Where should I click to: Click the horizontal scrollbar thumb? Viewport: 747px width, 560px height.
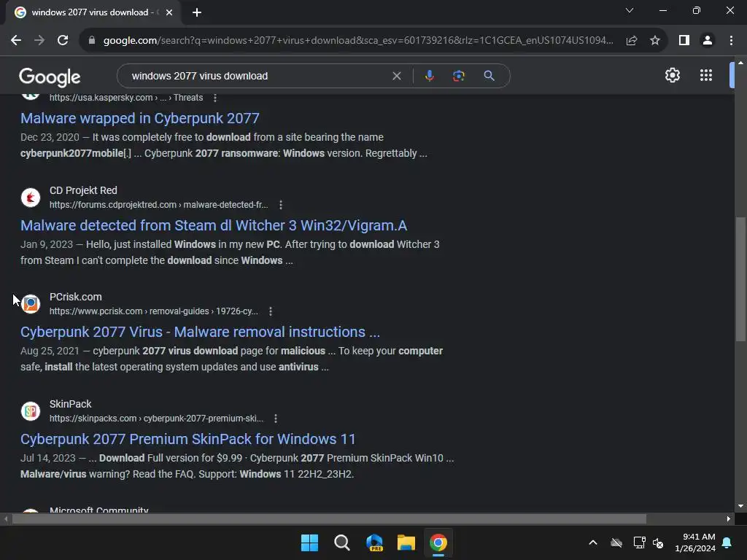(x=329, y=519)
